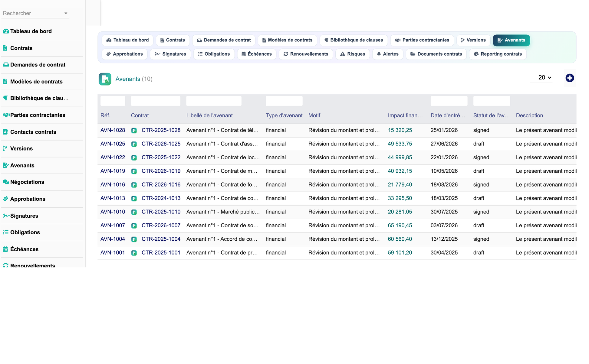589x364 pixels.
Task: Click the add new avenant plus icon
Action: tap(570, 78)
